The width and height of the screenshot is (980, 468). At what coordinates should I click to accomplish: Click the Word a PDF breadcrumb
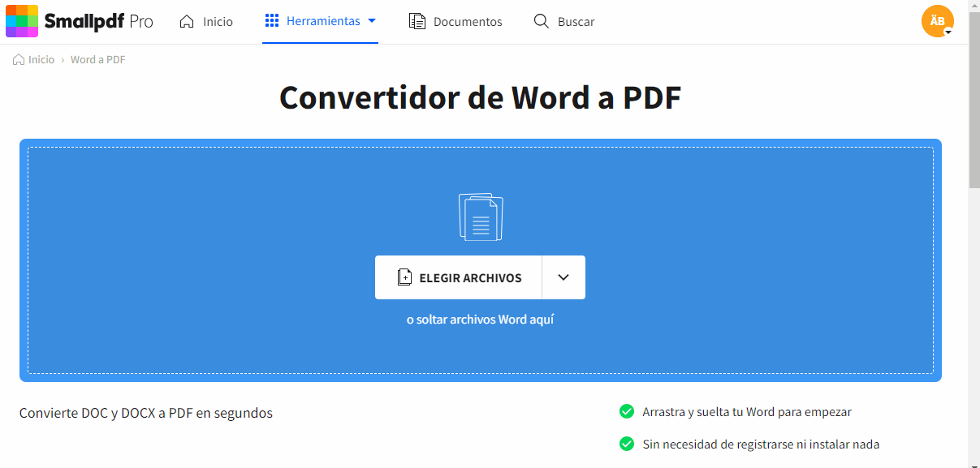click(97, 60)
